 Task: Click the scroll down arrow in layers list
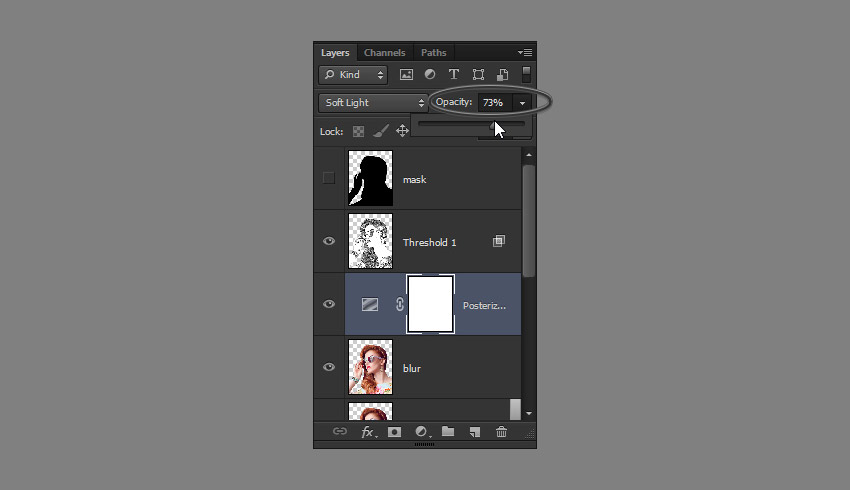529,414
